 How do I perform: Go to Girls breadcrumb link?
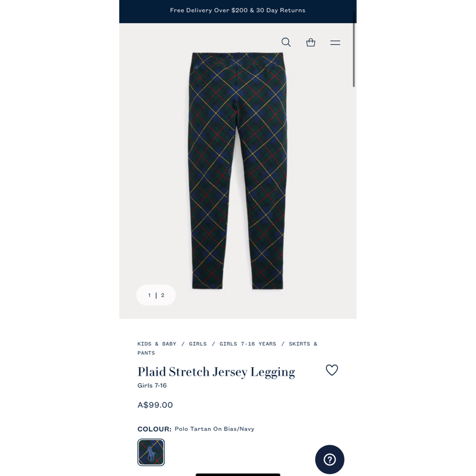197,344
